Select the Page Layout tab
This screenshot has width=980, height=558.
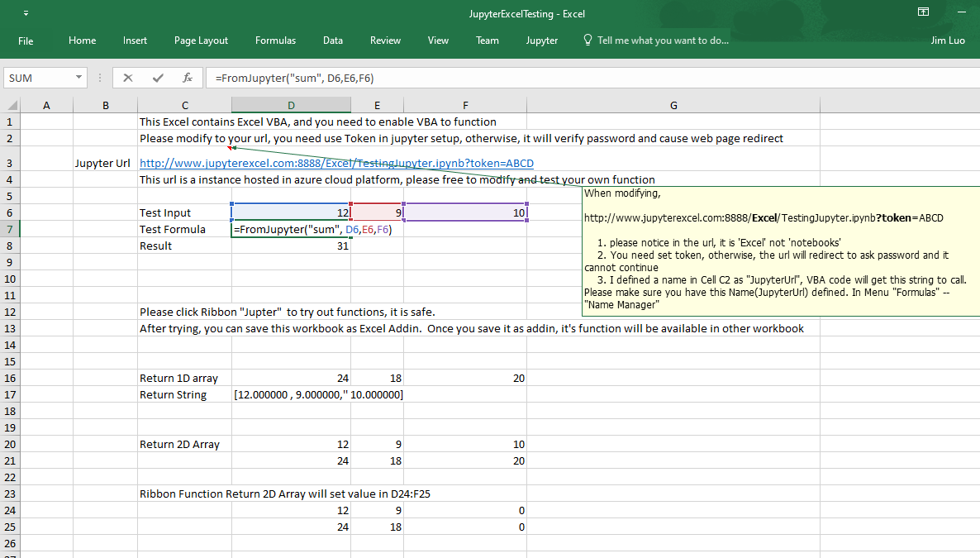201,41
